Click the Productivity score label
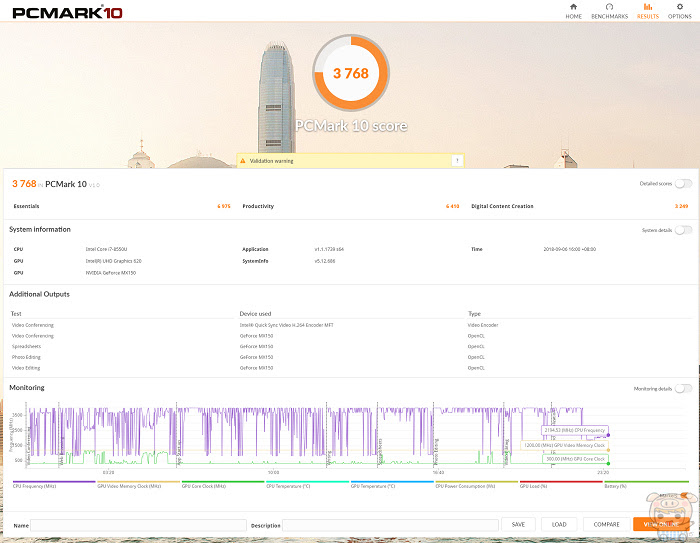This screenshot has width=700, height=543. click(x=258, y=206)
